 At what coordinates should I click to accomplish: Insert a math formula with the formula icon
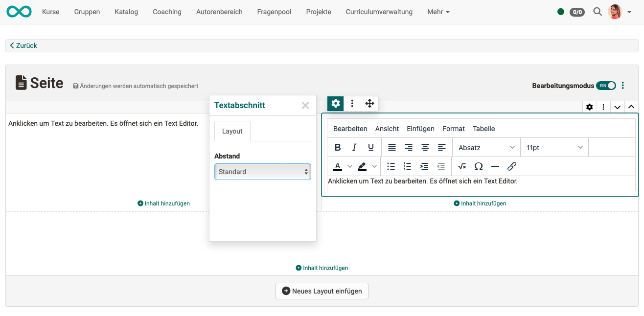coord(461,166)
